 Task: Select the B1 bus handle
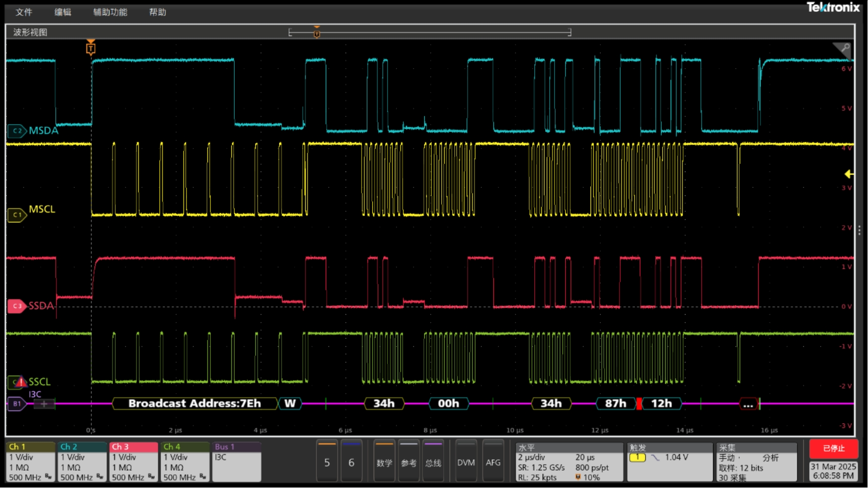pos(17,404)
